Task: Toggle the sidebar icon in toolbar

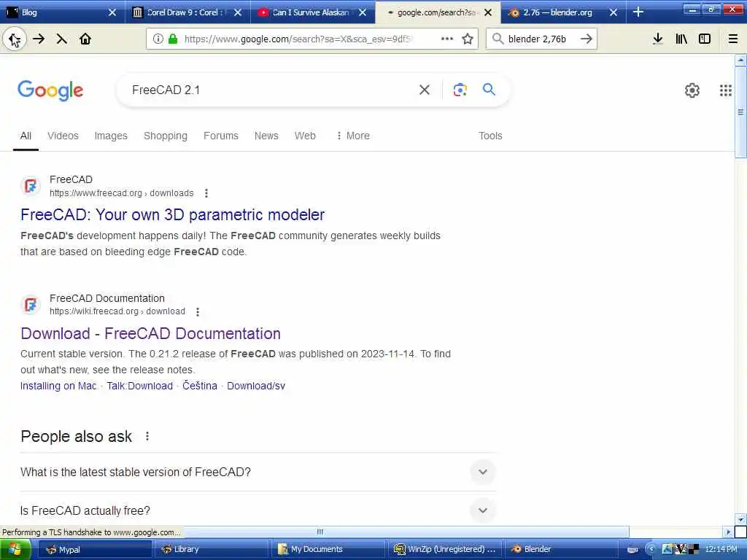Action: pyautogui.click(x=705, y=39)
